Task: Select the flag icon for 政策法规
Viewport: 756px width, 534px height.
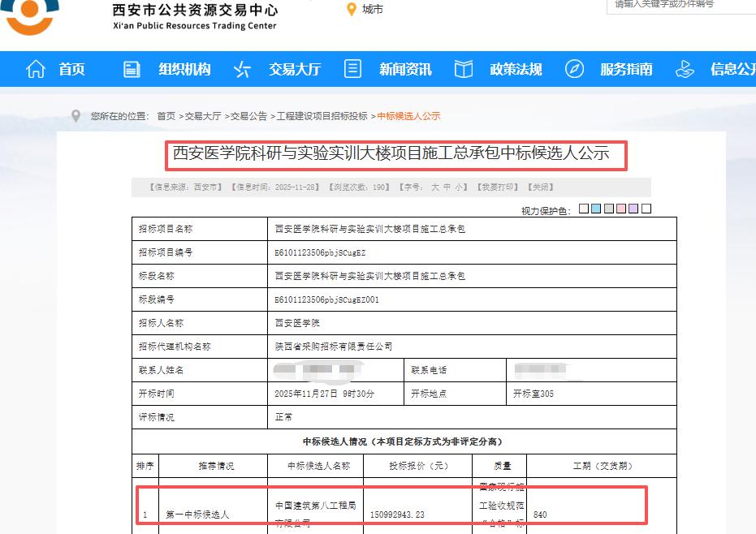Action: [x=463, y=69]
